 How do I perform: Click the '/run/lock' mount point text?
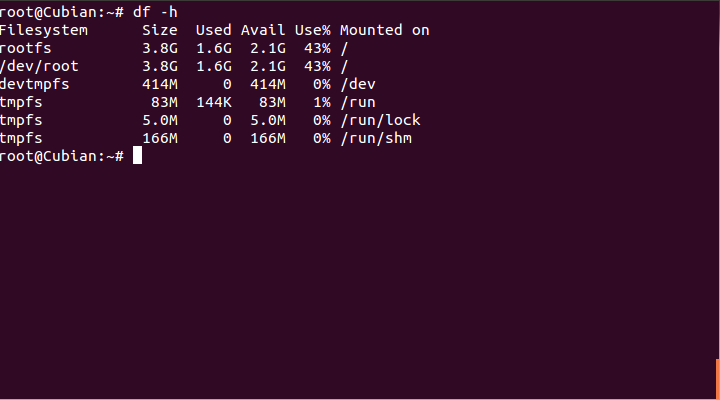[x=380, y=120]
